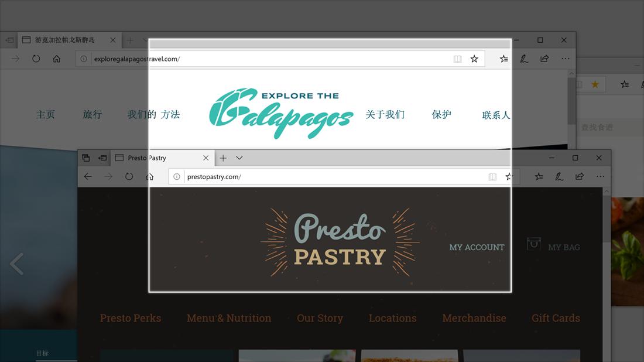Image resolution: width=644 pixels, height=362 pixels.
Task: Show tabs you've set aside icon in Presto window
Action: click(86, 158)
